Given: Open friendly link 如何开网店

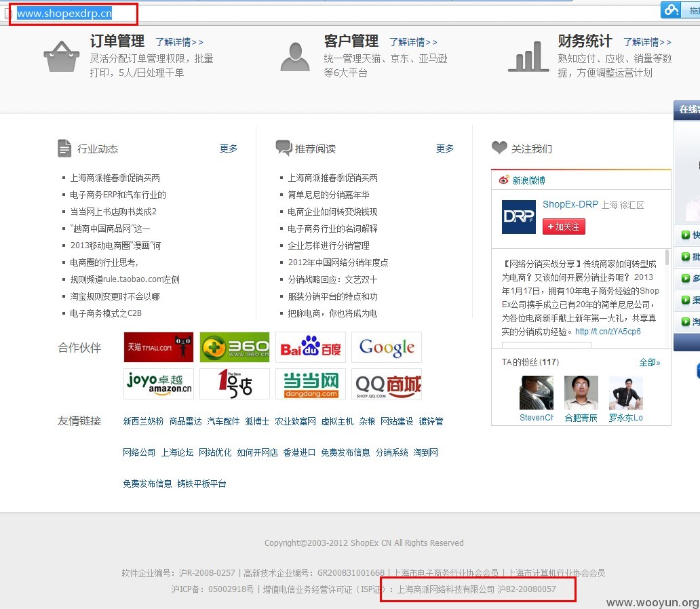Looking at the screenshot, I should [x=257, y=452].
